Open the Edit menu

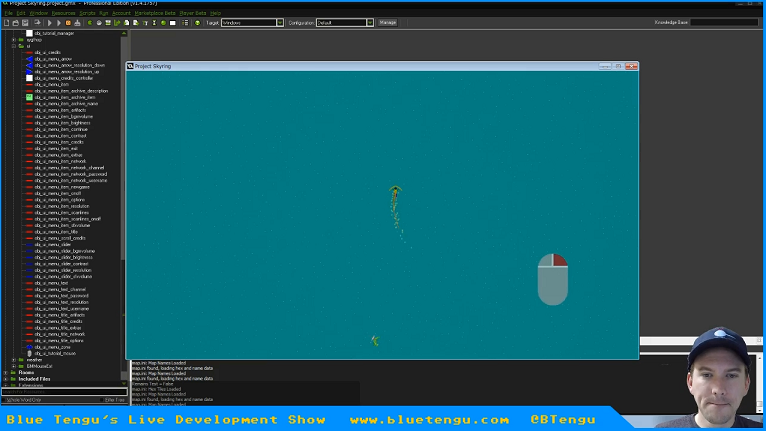point(21,13)
